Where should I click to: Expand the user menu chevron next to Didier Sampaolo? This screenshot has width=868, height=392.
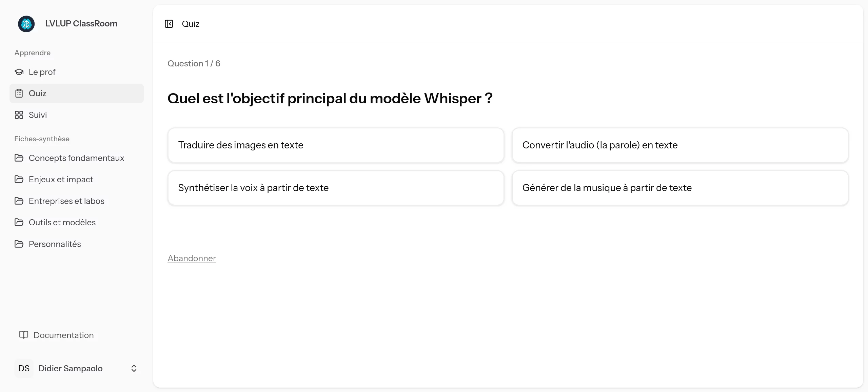point(133,368)
